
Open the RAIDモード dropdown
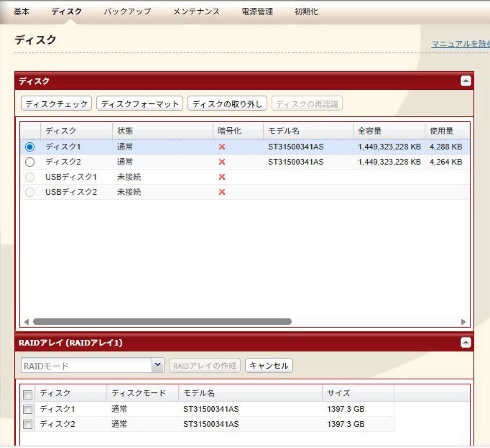tap(158, 365)
